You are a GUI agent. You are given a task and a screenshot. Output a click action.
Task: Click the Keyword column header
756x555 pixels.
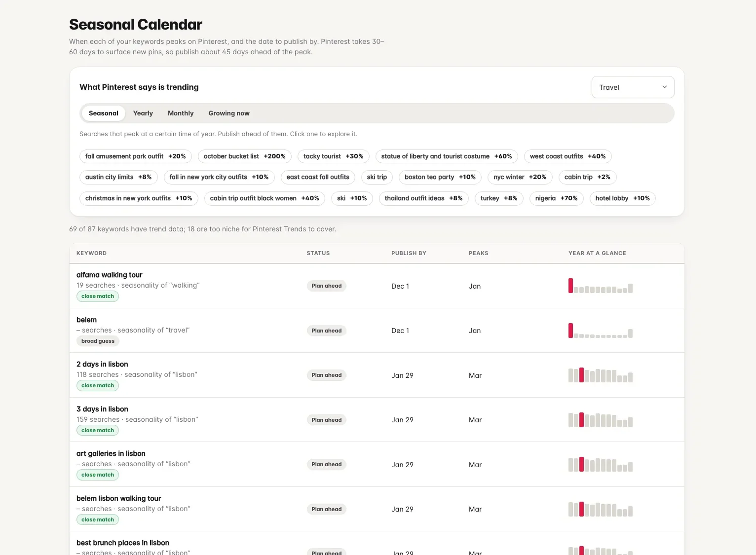(x=91, y=253)
